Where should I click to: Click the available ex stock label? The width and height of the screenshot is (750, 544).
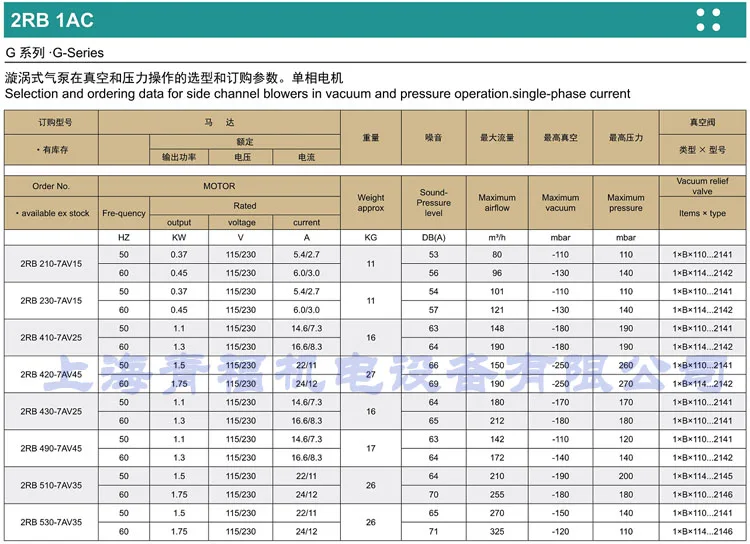pyautogui.click(x=52, y=213)
